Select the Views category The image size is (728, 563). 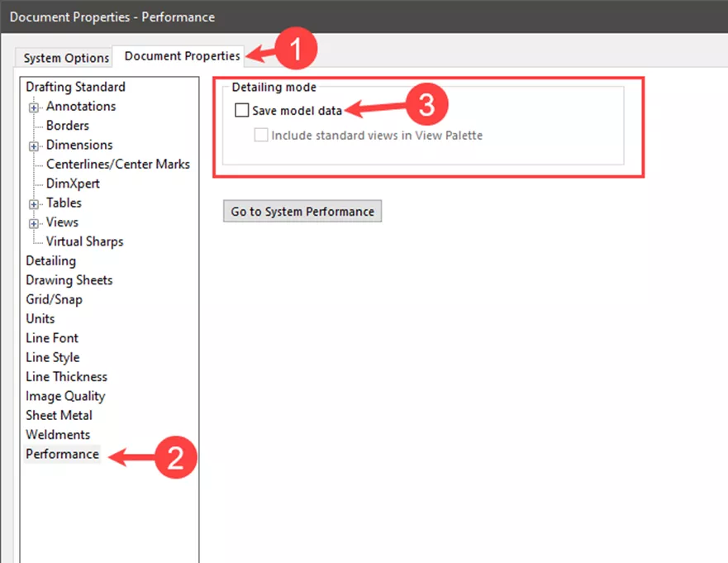click(x=62, y=222)
